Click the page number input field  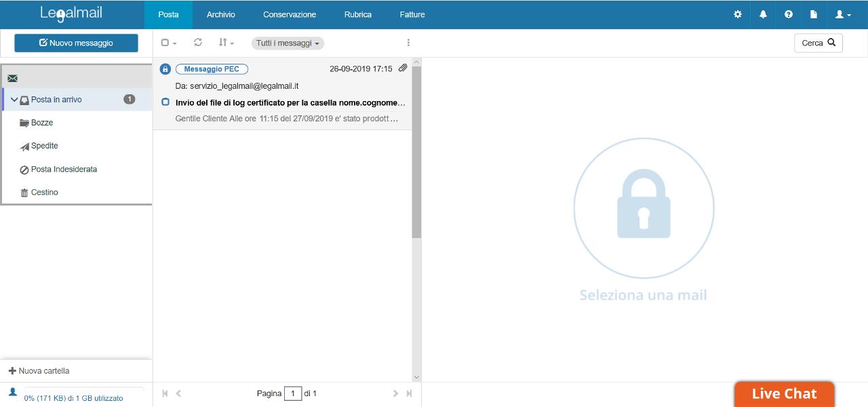(x=293, y=393)
